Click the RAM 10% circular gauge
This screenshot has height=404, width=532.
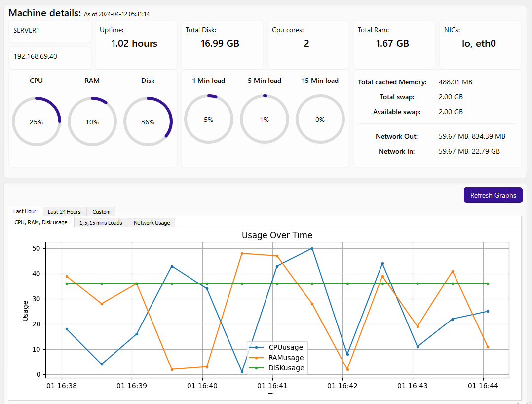pyautogui.click(x=92, y=121)
